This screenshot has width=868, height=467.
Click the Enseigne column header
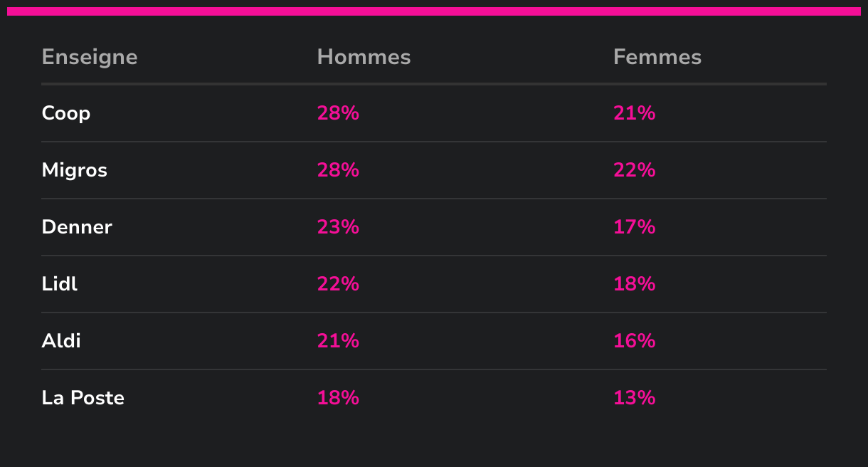point(90,57)
